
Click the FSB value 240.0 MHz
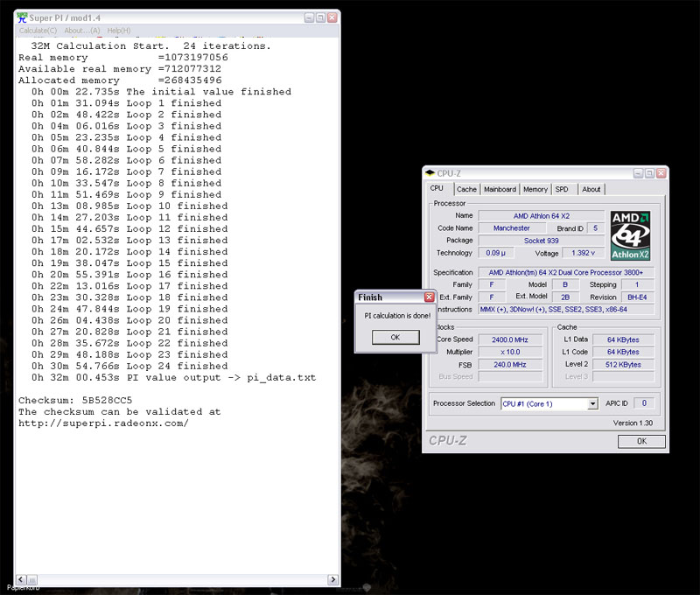coord(510,365)
